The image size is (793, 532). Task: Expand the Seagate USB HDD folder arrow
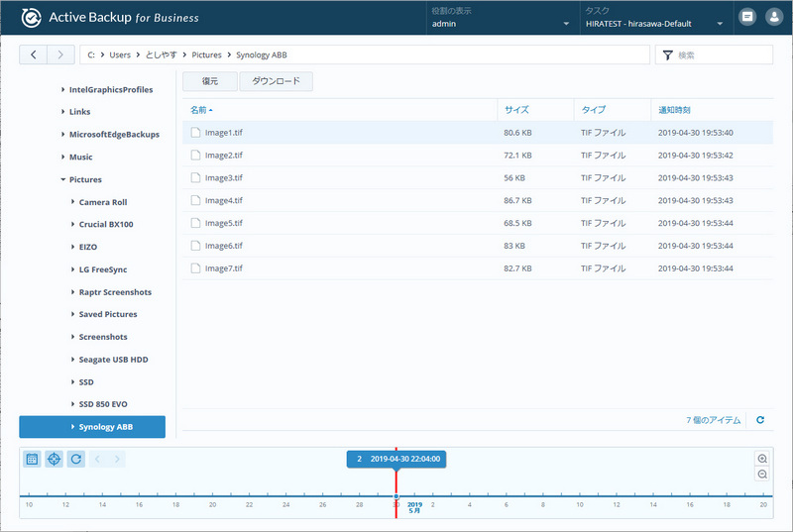tap(72, 360)
